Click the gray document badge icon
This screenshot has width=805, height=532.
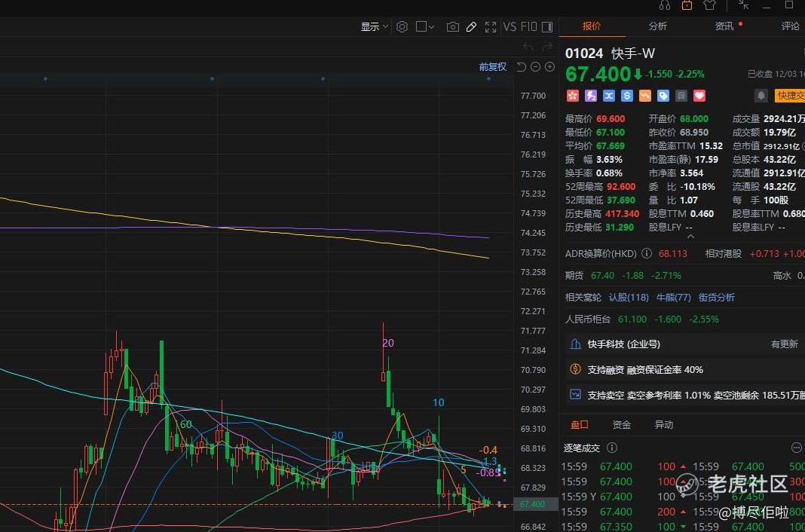[x=681, y=96]
